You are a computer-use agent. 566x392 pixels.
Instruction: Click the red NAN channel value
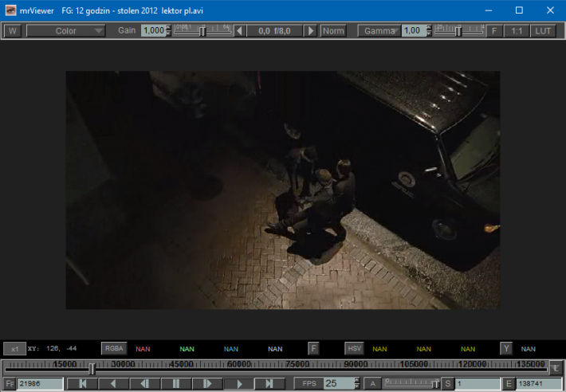coord(143,349)
